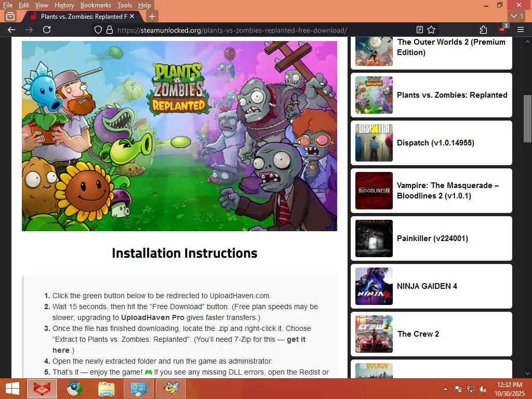Open the Tools menu
532x399 pixels.
click(x=125, y=5)
